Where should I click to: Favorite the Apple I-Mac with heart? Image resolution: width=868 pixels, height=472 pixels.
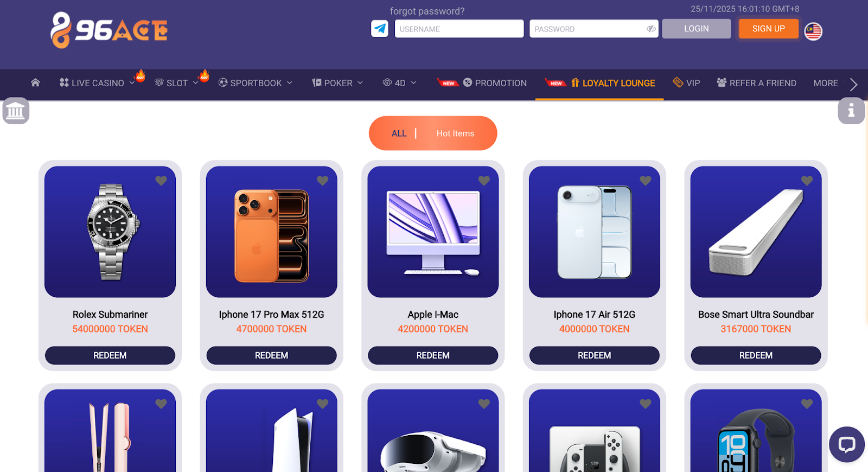(x=484, y=181)
